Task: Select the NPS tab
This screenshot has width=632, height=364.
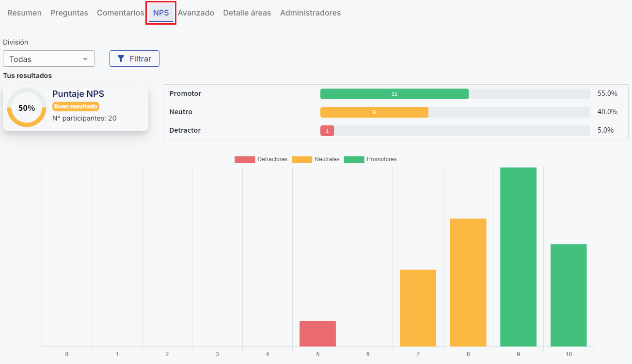Action: [161, 13]
